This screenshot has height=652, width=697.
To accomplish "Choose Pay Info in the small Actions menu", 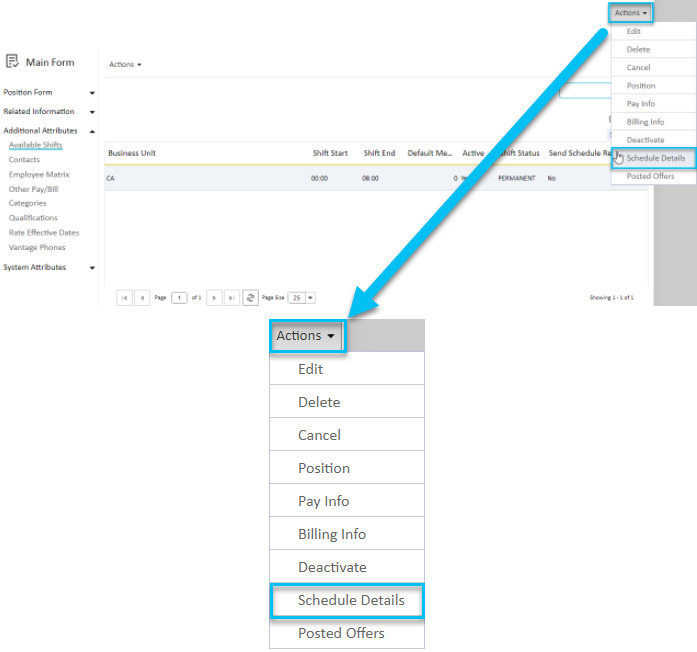I will click(653, 104).
